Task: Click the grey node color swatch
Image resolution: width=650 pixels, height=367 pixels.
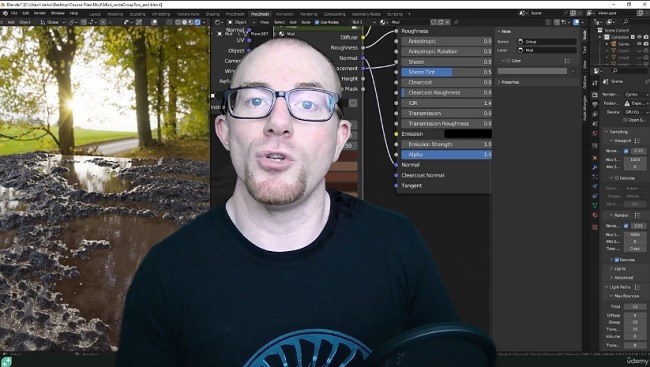Action: coord(532,71)
